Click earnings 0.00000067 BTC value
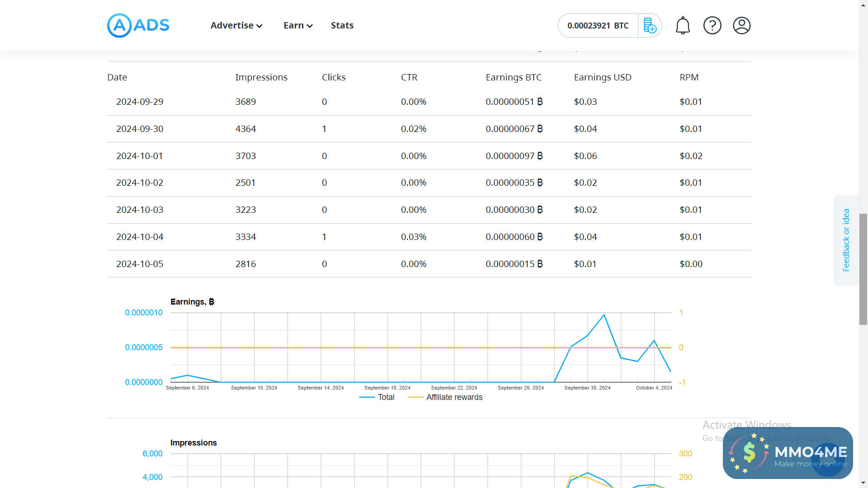Viewport: 868px width, 488px height. tap(514, 129)
